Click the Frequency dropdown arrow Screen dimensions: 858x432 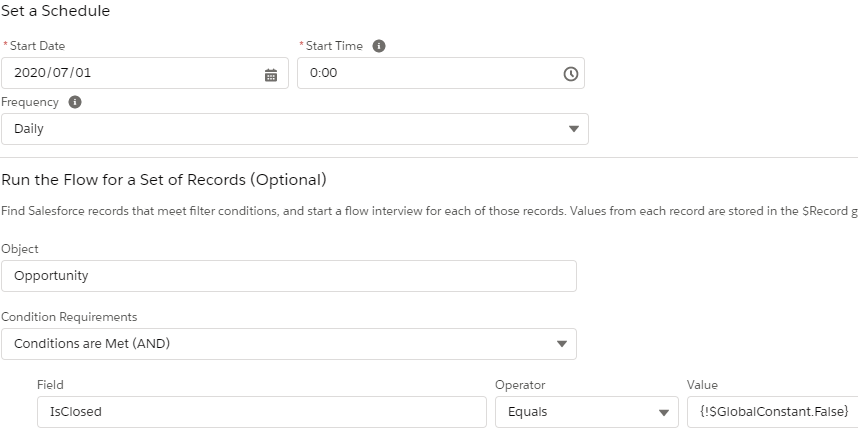(x=573, y=129)
